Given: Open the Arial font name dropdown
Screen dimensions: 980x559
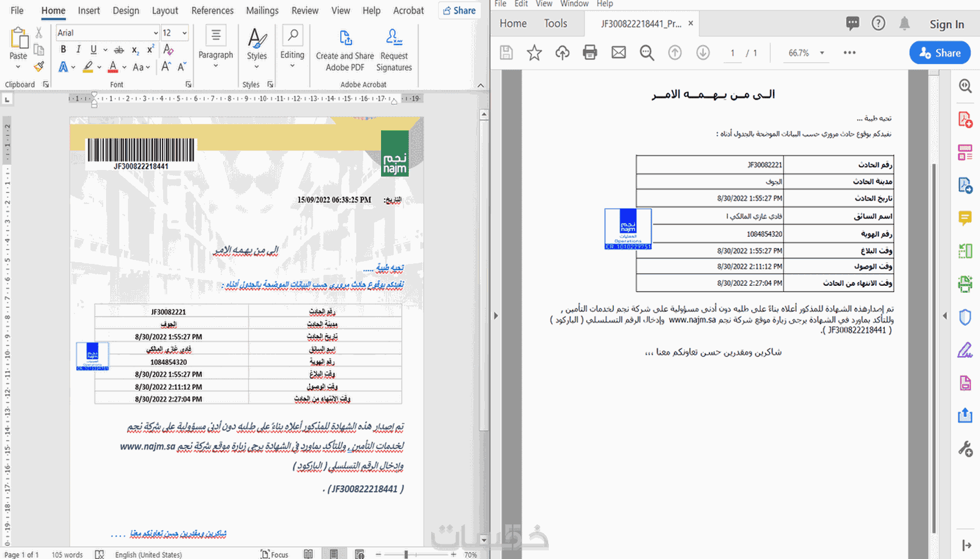Looking at the screenshot, I should coord(155,33).
